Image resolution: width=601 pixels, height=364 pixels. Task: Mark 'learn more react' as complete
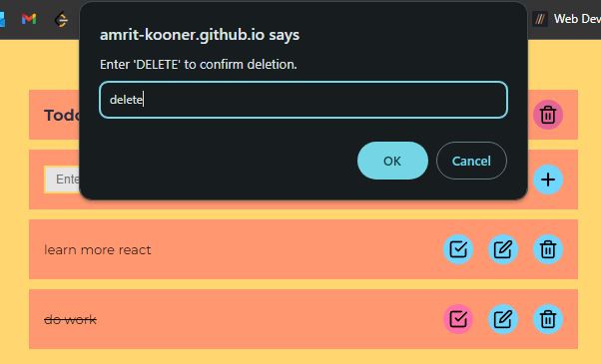(x=458, y=249)
